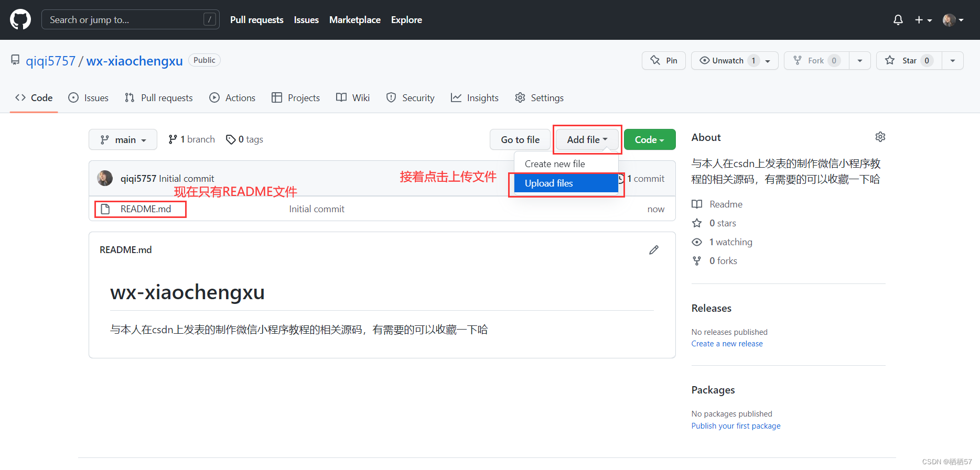Open the README.md file link
980x470 pixels.
click(x=146, y=209)
